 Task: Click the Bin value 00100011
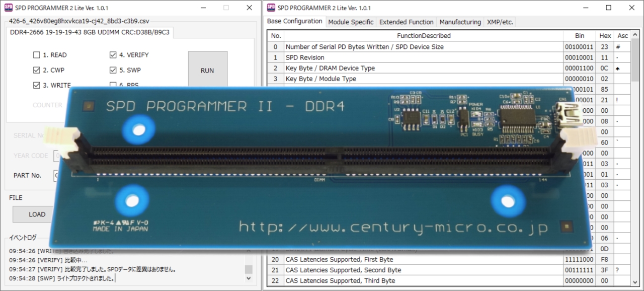pos(580,47)
